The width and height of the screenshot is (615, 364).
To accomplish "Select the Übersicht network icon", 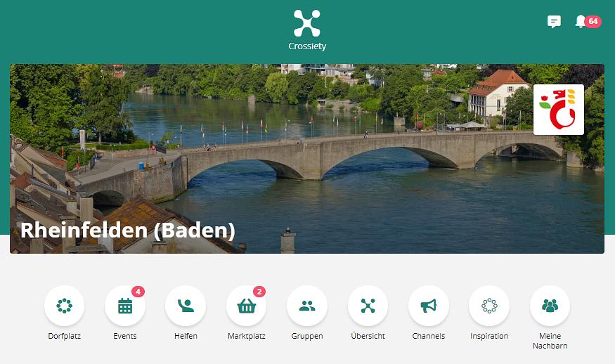I will (x=368, y=306).
